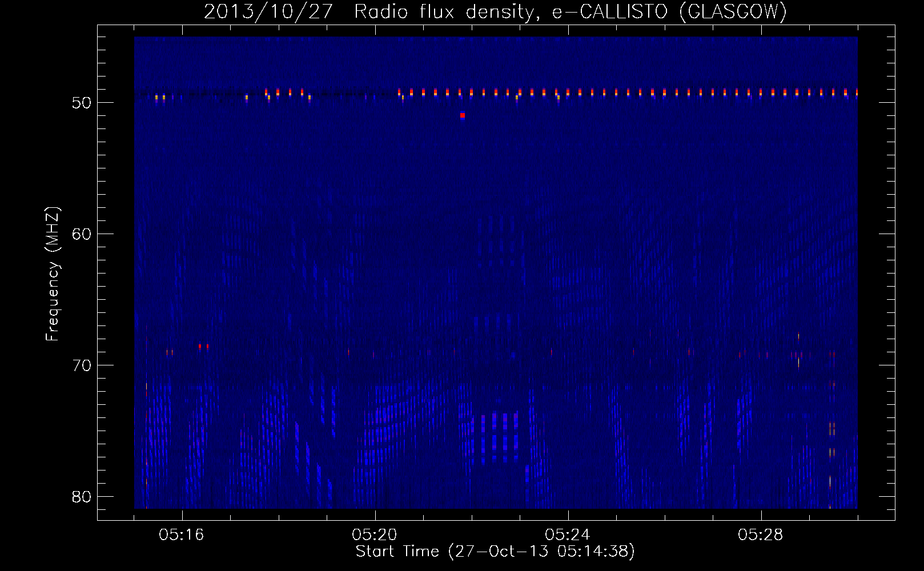Click the 05:16 time tick label
This screenshot has height=571, width=924.
coord(182,535)
